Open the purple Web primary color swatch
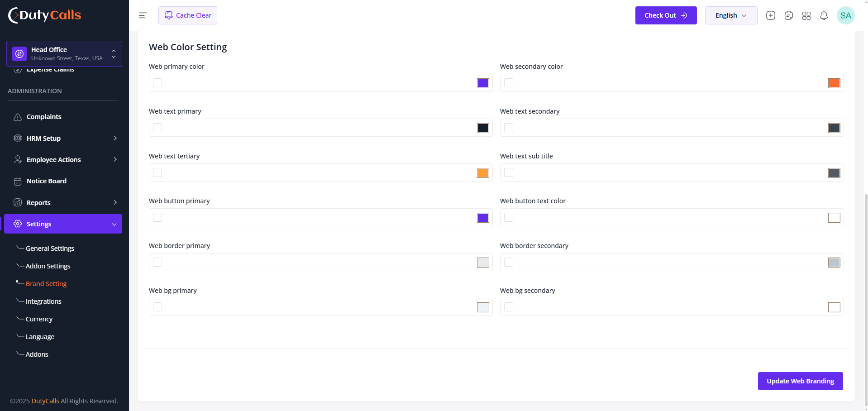This screenshot has width=868, height=411. tap(483, 83)
